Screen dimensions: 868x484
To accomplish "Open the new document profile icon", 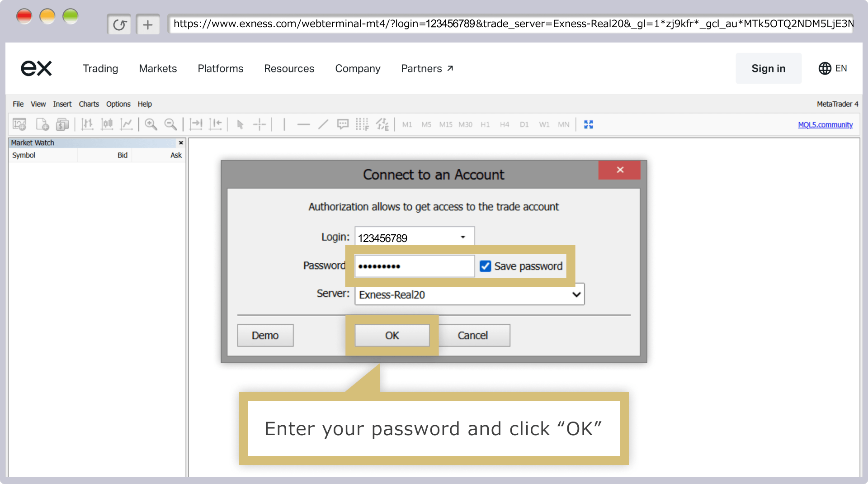I will (x=42, y=124).
